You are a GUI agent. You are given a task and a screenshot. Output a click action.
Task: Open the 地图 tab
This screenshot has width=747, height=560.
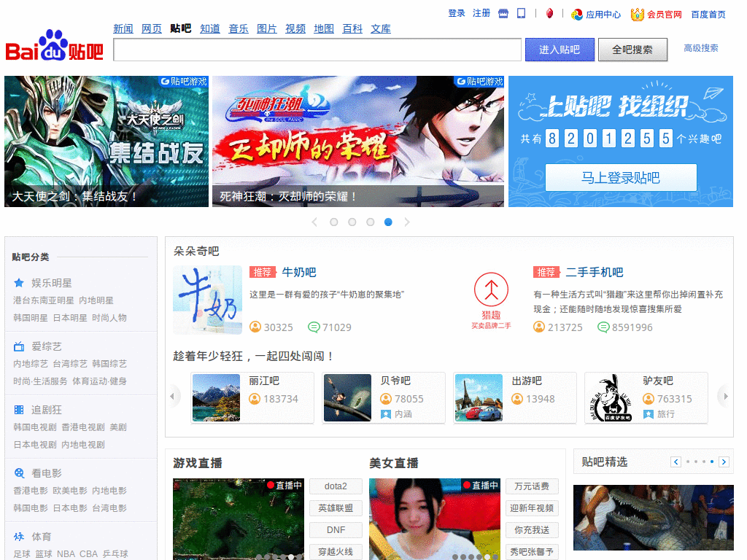(324, 28)
